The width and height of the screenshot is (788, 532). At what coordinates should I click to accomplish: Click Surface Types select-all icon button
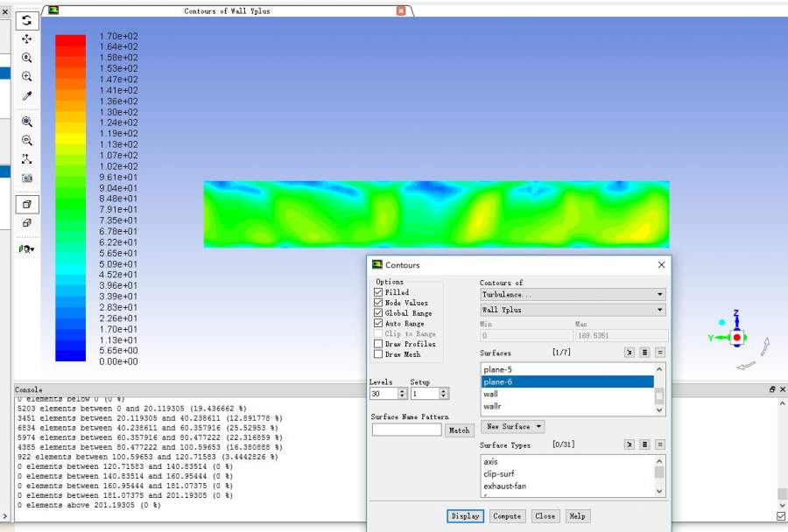[x=644, y=444]
